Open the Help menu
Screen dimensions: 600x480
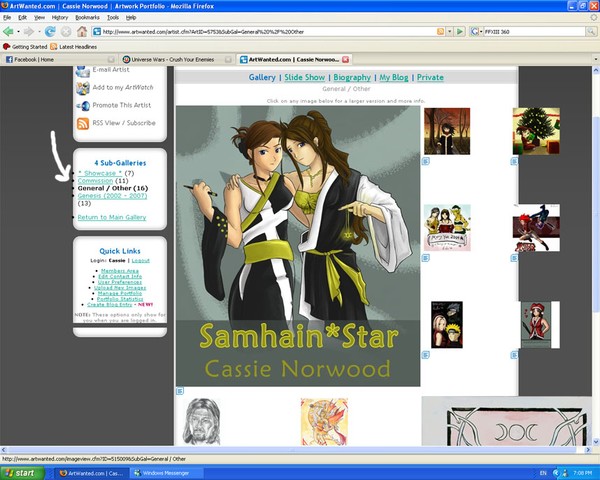pyautogui.click(x=131, y=18)
